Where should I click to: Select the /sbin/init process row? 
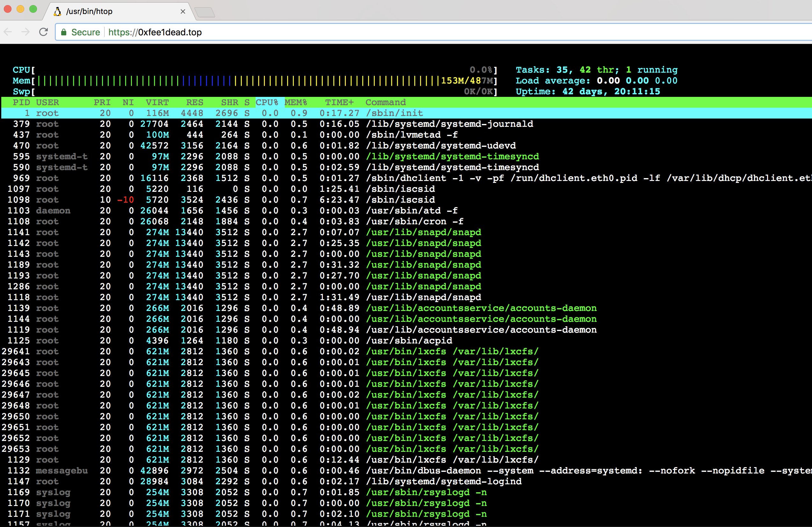click(394, 113)
